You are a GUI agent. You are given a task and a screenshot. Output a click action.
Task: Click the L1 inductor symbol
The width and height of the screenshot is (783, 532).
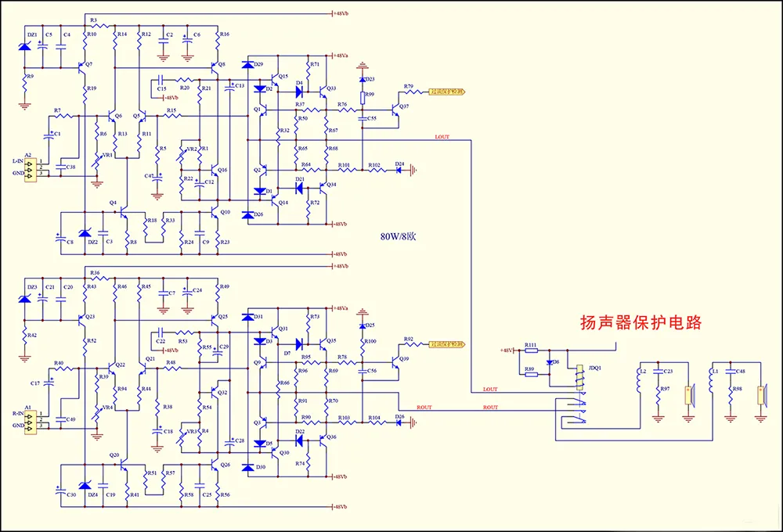point(712,382)
